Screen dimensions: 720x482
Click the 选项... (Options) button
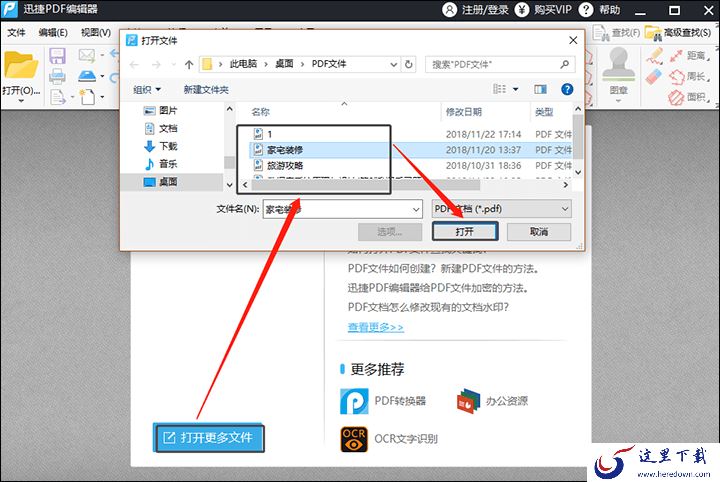click(390, 232)
